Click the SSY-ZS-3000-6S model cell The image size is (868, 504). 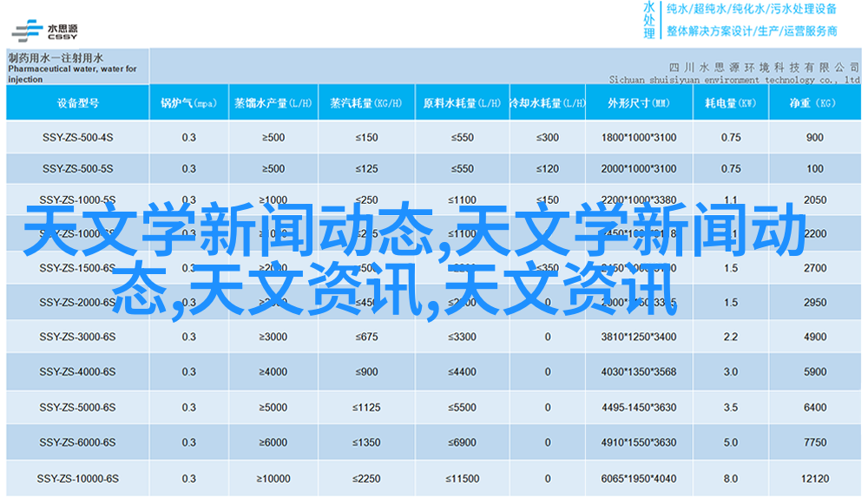coord(77,337)
